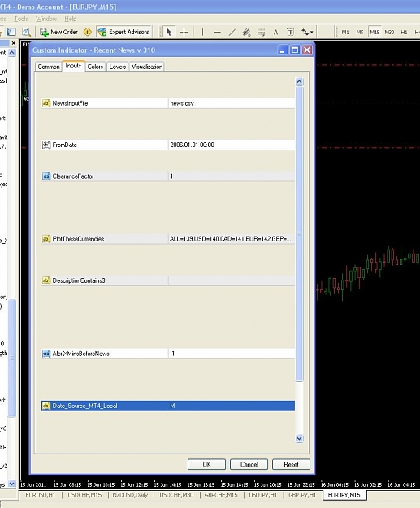
Task: Select the text 'A' drawing tool
Action: click(x=275, y=32)
